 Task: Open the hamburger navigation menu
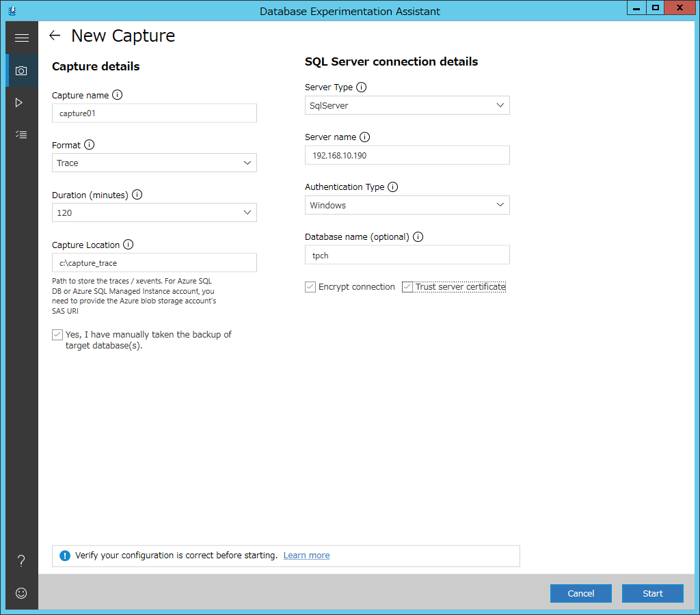[x=21, y=38]
